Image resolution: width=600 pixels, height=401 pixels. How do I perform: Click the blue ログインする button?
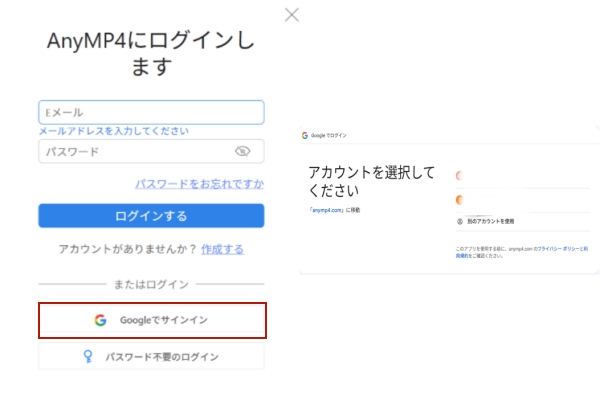click(151, 215)
